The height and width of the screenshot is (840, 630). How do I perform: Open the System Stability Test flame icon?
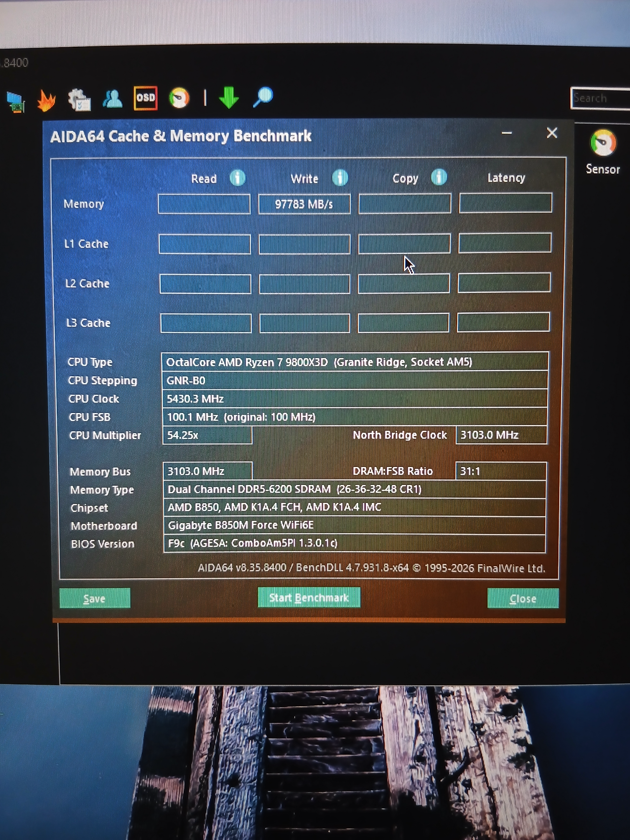(x=46, y=100)
